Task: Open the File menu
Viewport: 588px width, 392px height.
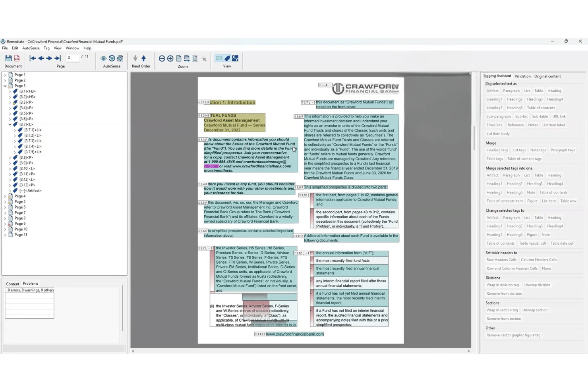Action: (5, 48)
